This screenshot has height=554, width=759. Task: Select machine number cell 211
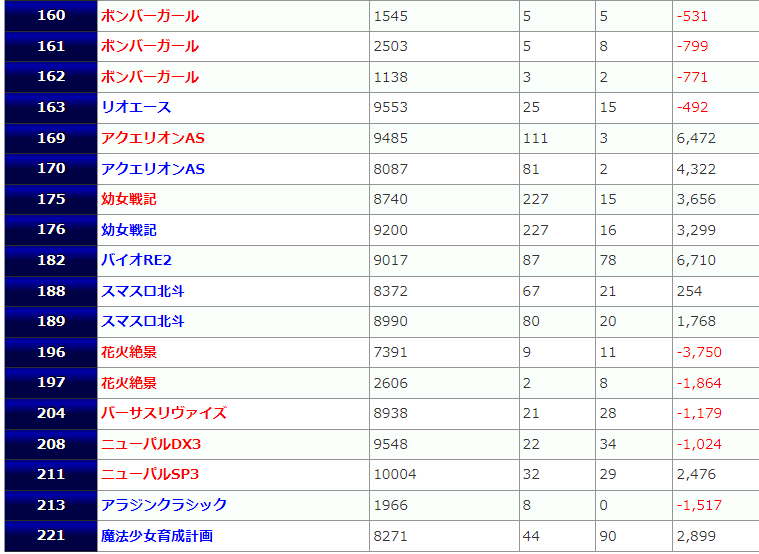(51, 474)
